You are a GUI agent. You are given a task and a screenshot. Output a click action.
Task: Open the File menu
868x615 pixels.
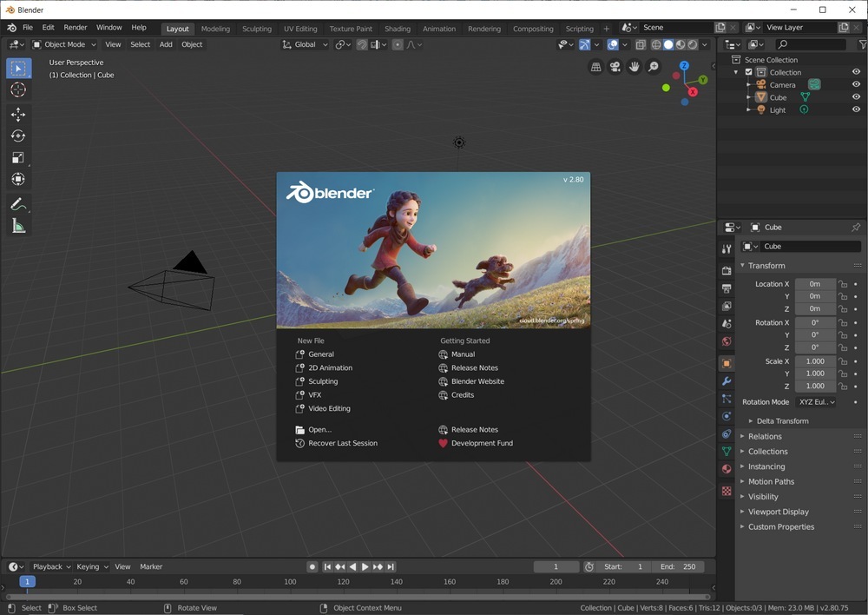[28, 27]
